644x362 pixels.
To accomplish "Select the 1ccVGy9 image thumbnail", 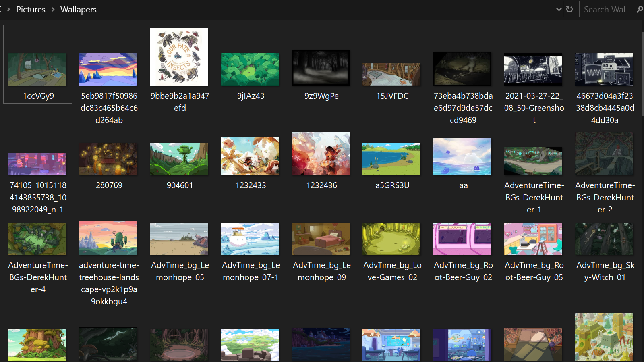I will [x=37, y=69].
